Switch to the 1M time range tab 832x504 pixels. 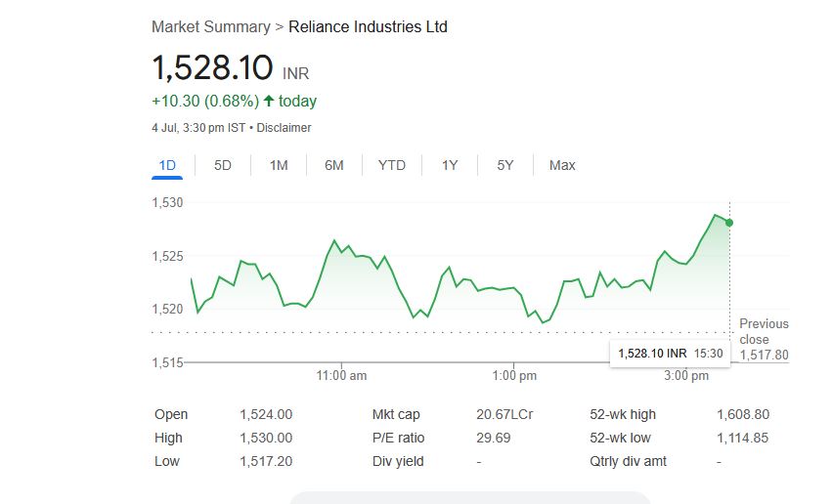[x=279, y=165]
